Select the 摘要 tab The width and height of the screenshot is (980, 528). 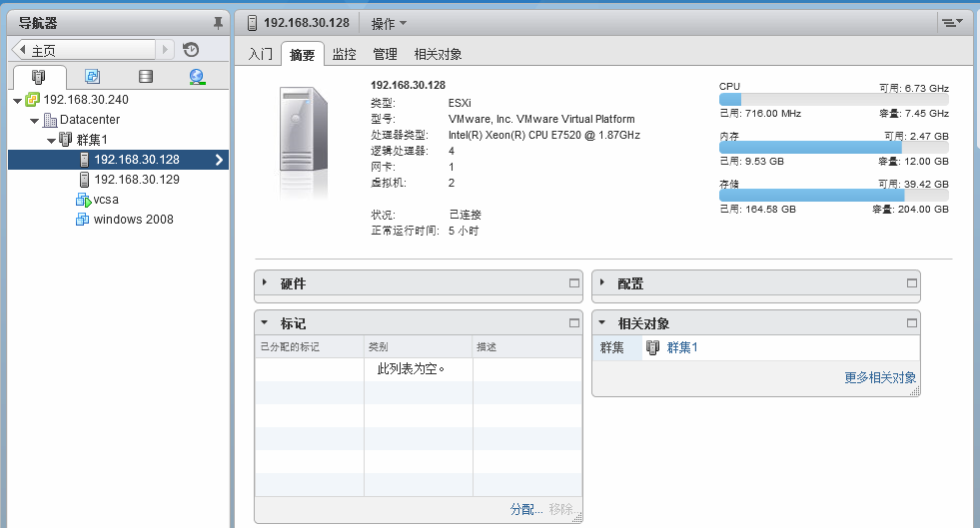[302, 55]
